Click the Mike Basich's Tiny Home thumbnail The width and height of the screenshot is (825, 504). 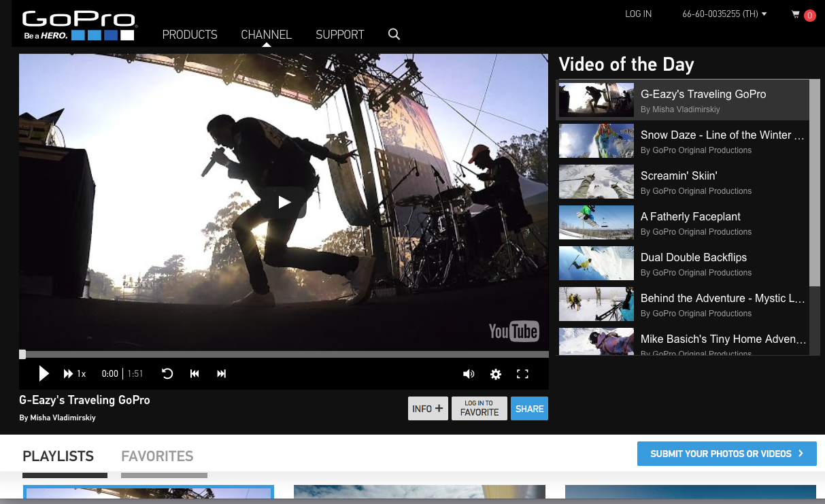(x=596, y=341)
